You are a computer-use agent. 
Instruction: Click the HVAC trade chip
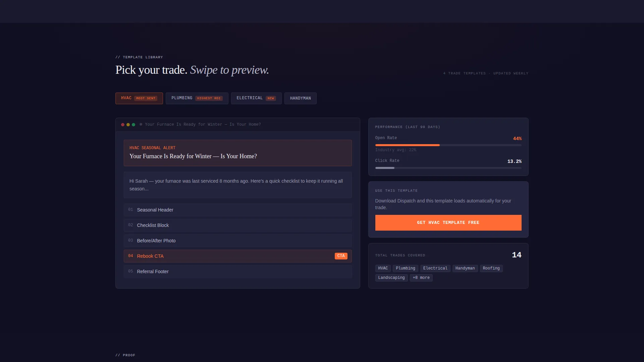click(383, 268)
